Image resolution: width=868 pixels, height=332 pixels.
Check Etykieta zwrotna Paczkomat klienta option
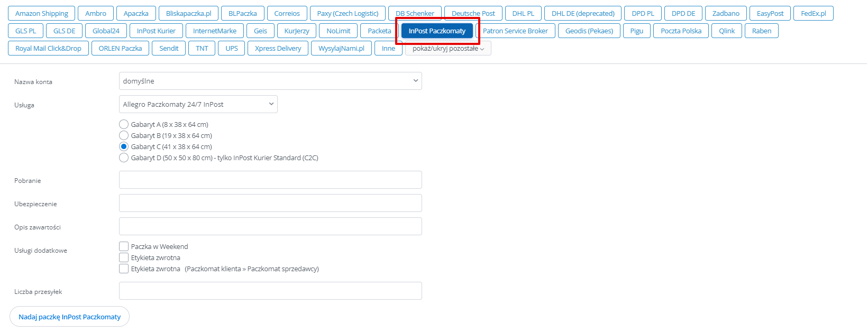[x=124, y=269]
